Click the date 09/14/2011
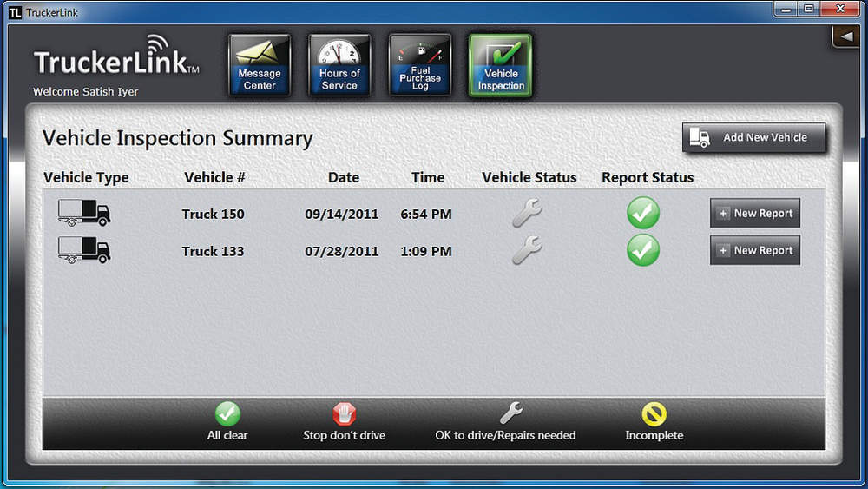868x489 pixels. (341, 215)
